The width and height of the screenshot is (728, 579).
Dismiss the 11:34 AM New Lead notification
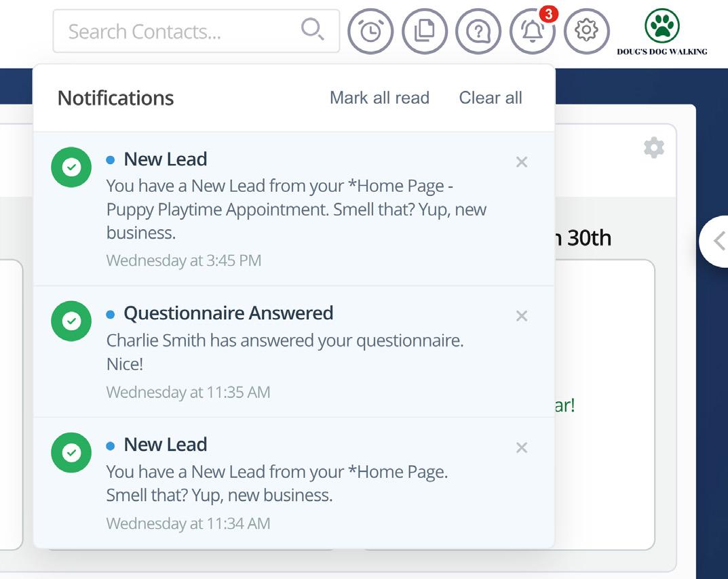[522, 447]
